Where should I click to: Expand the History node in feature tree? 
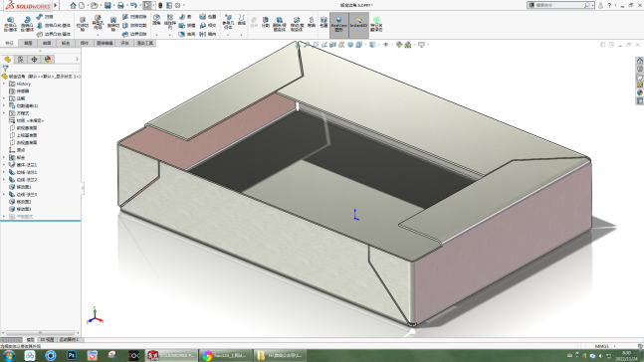point(4,84)
